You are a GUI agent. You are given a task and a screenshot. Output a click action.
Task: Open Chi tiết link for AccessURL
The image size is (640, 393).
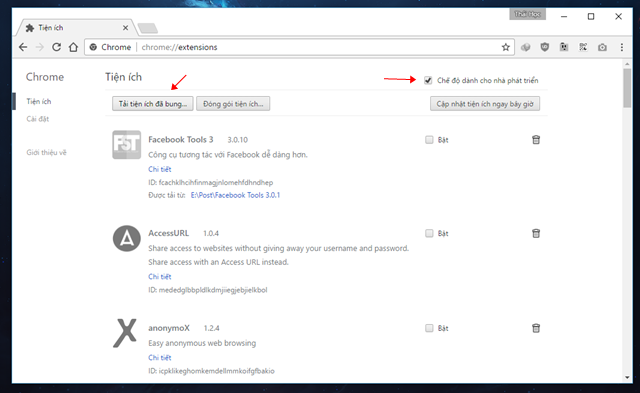pyautogui.click(x=160, y=277)
